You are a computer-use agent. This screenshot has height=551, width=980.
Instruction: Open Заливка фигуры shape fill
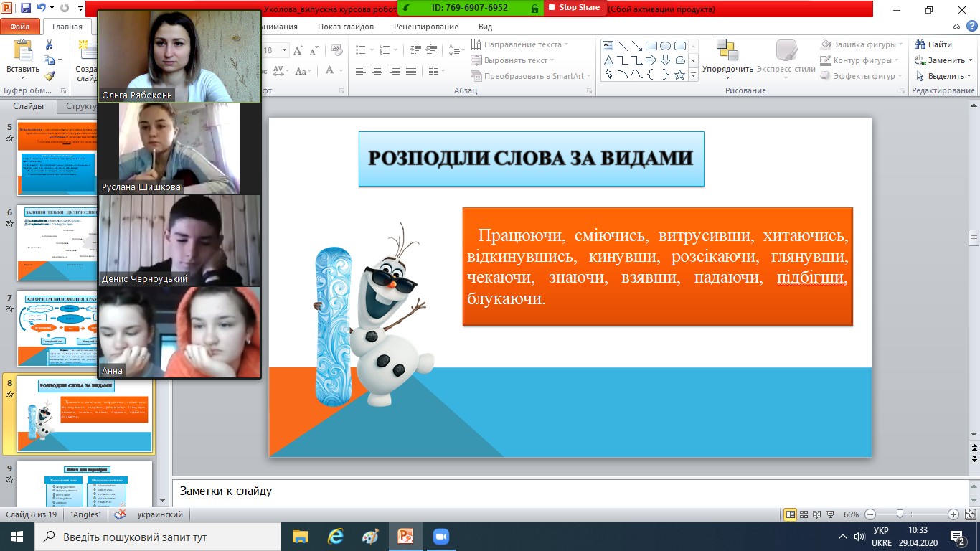[x=860, y=44]
